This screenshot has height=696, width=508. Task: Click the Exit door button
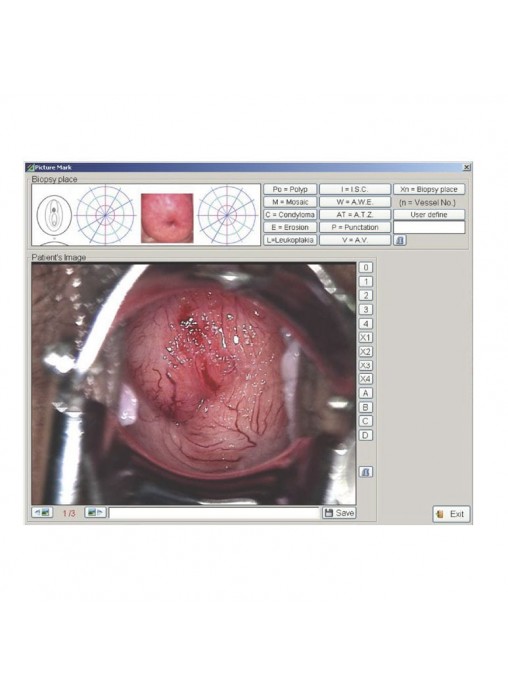[451, 514]
